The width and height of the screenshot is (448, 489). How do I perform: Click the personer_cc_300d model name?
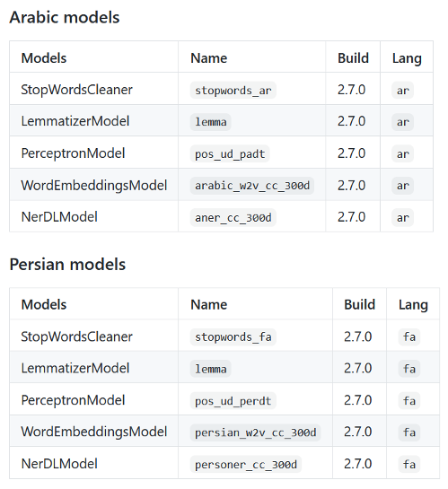tap(246, 464)
